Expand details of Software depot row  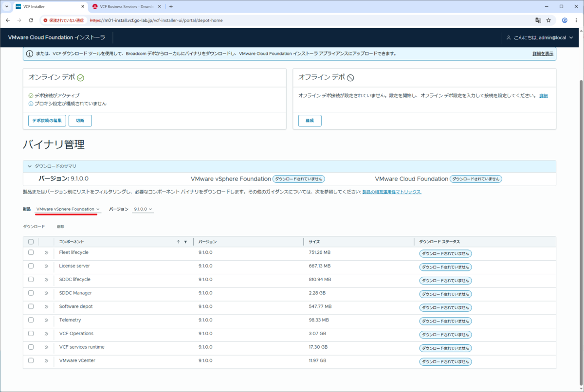coord(46,307)
